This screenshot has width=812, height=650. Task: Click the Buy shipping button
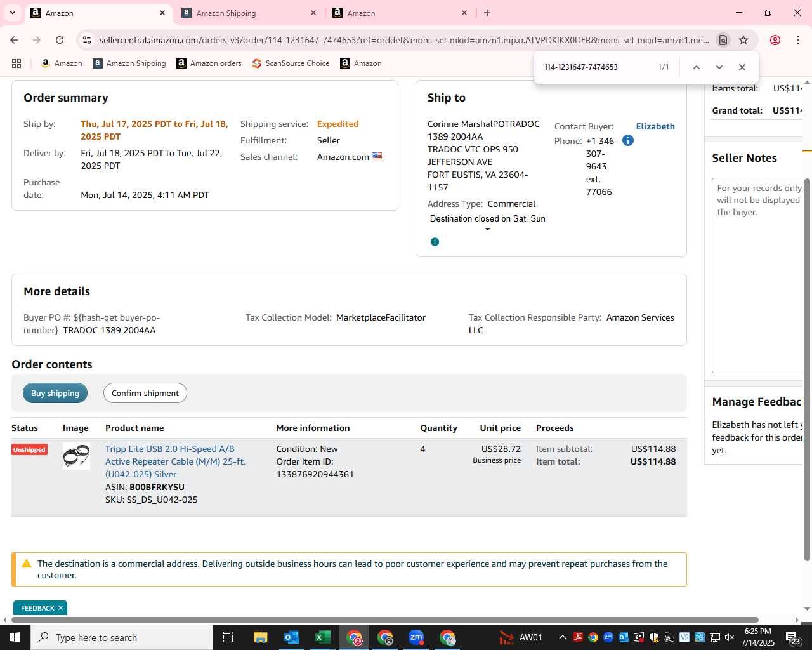(55, 393)
